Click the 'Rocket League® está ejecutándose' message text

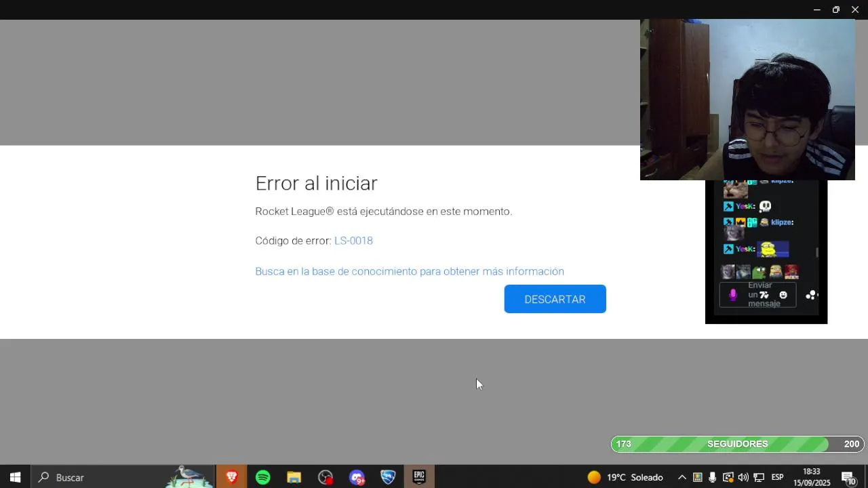click(x=383, y=211)
